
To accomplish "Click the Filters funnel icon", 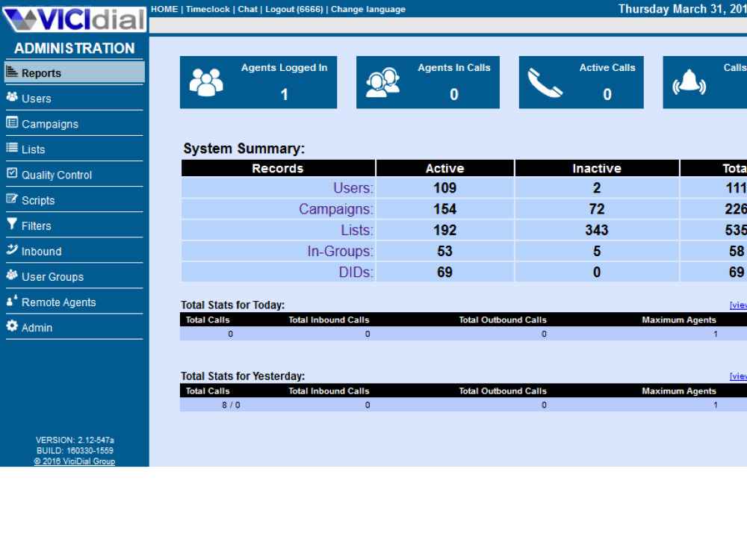I will 12,224.
